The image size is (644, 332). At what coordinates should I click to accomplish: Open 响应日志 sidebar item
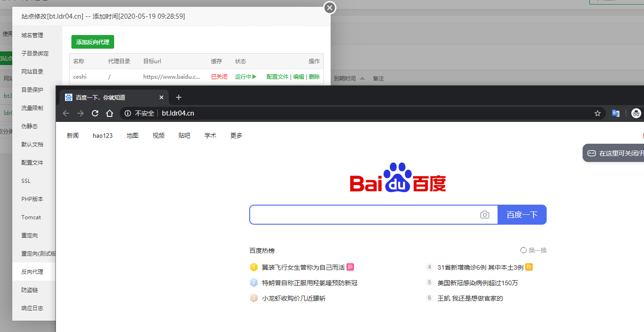point(32,308)
